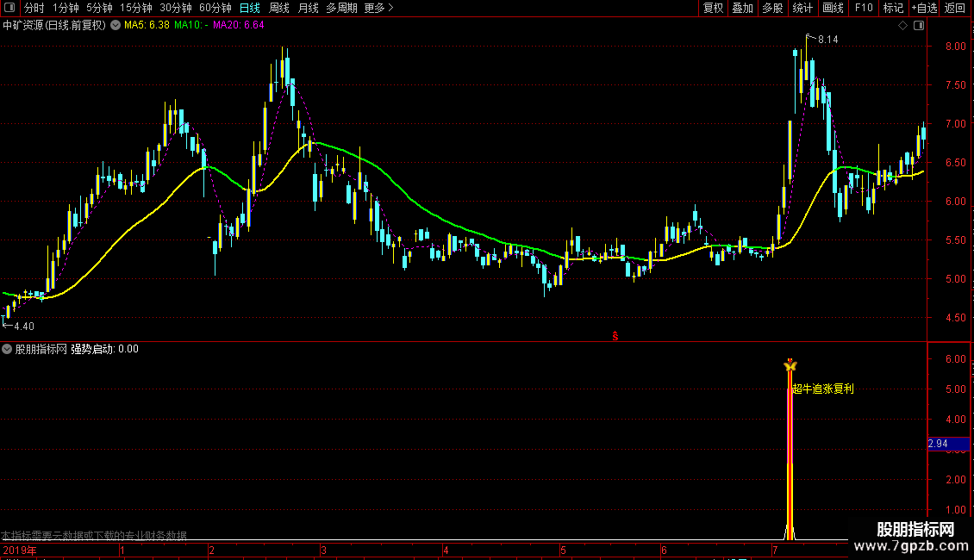Open the 画线 drawing tools
The width and height of the screenshot is (974, 560).
point(833,8)
